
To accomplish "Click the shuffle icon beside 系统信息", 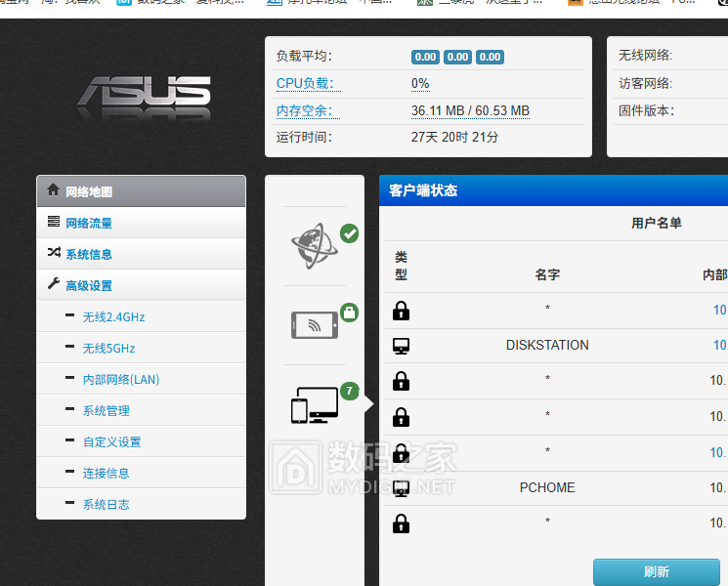I will coord(54,252).
